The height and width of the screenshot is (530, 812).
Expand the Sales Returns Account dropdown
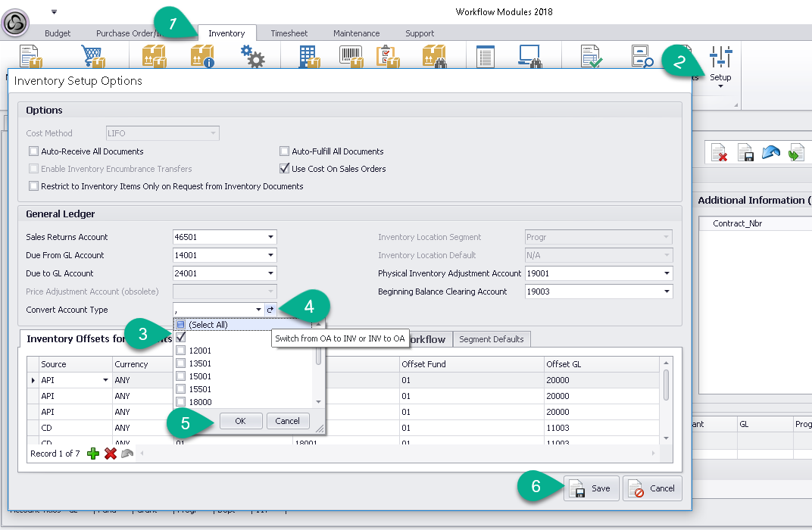tap(270, 237)
